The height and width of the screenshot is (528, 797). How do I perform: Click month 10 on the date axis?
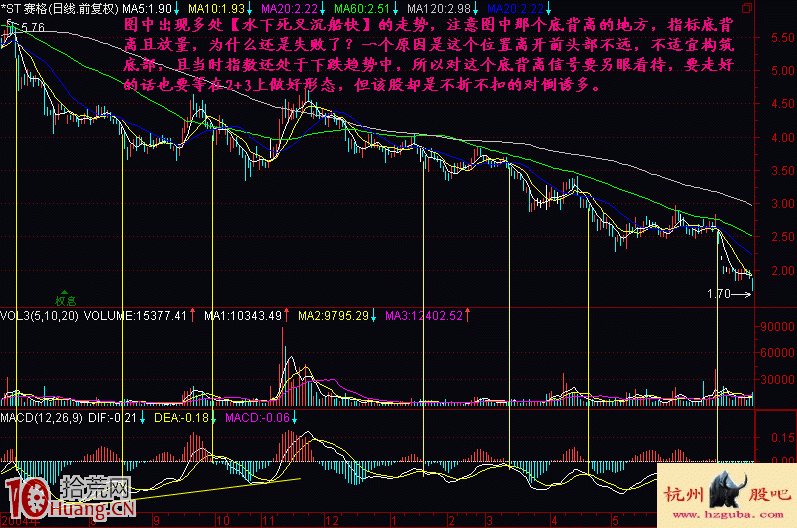click(222, 521)
